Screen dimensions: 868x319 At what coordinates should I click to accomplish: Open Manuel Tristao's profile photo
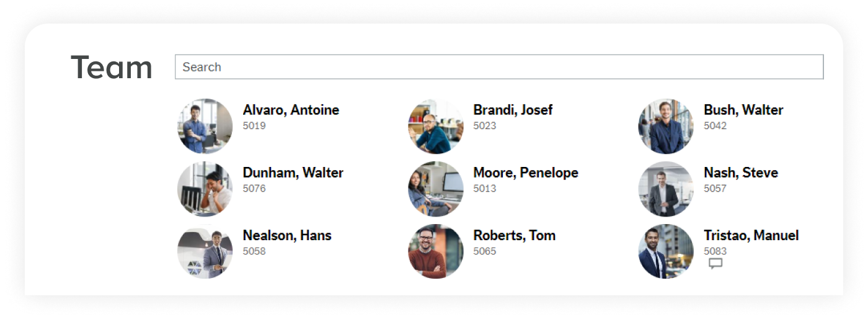point(666,251)
